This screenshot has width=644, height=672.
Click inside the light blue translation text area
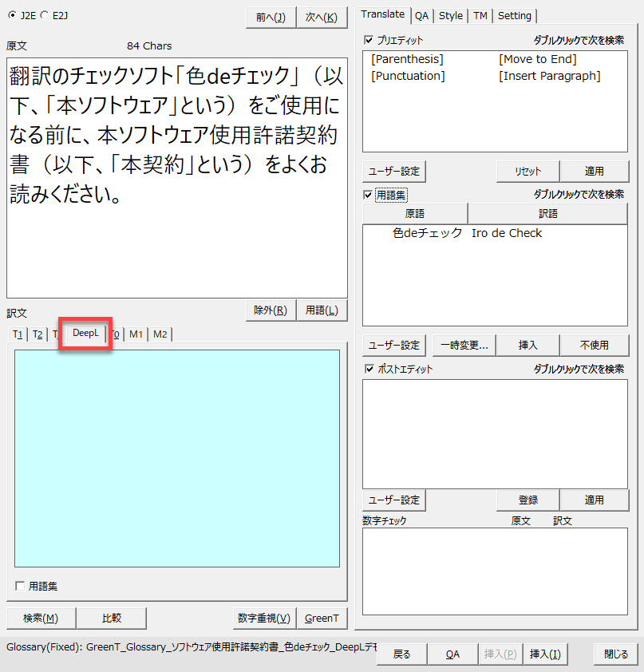(x=177, y=458)
